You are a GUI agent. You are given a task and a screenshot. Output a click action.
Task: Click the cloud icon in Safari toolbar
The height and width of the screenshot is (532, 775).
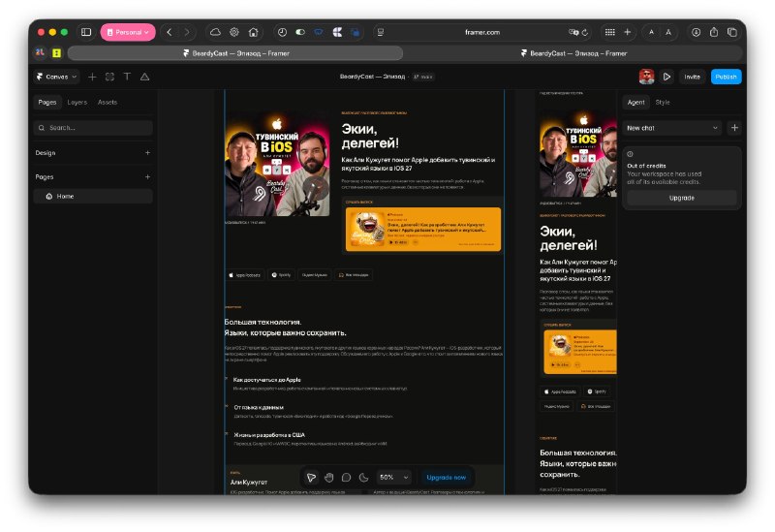215,32
